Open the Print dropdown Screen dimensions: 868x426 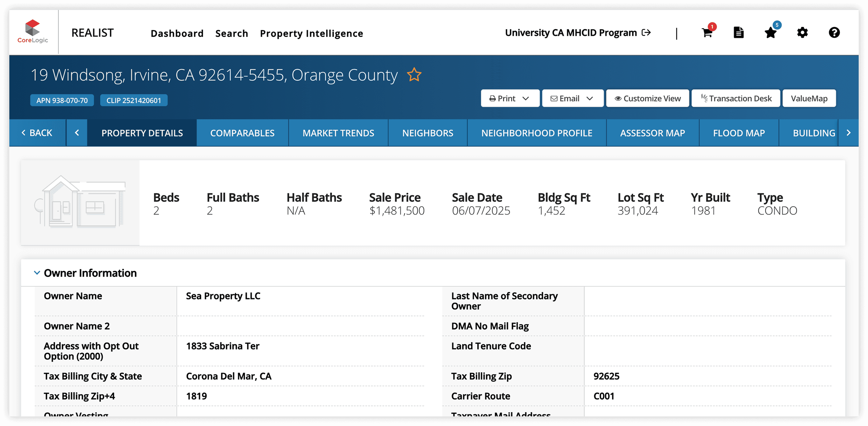[510, 98]
